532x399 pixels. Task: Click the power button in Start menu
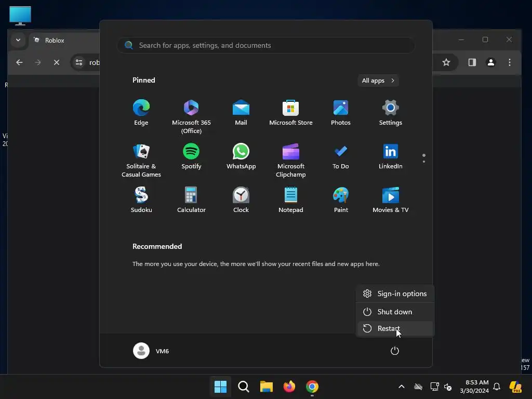pos(395,351)
